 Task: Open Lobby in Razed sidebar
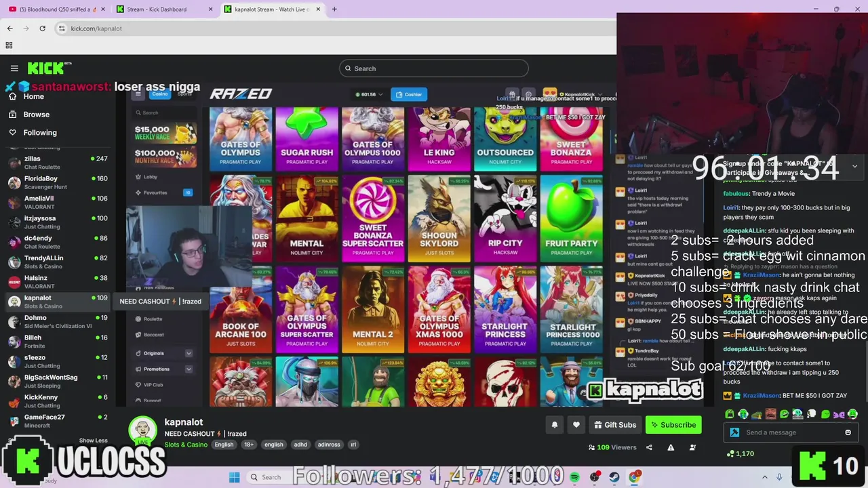pyautogui.click(x=150, y=177)
